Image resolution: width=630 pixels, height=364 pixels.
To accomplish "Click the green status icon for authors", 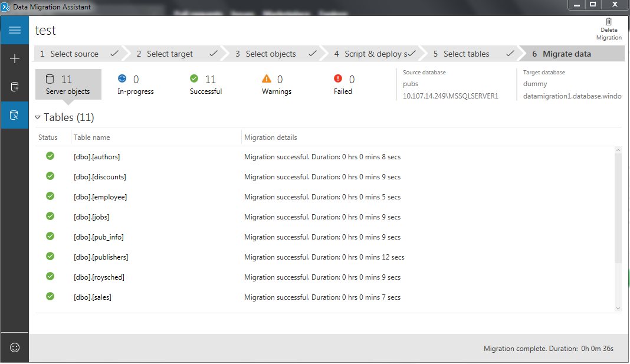I will click(50, 156).
